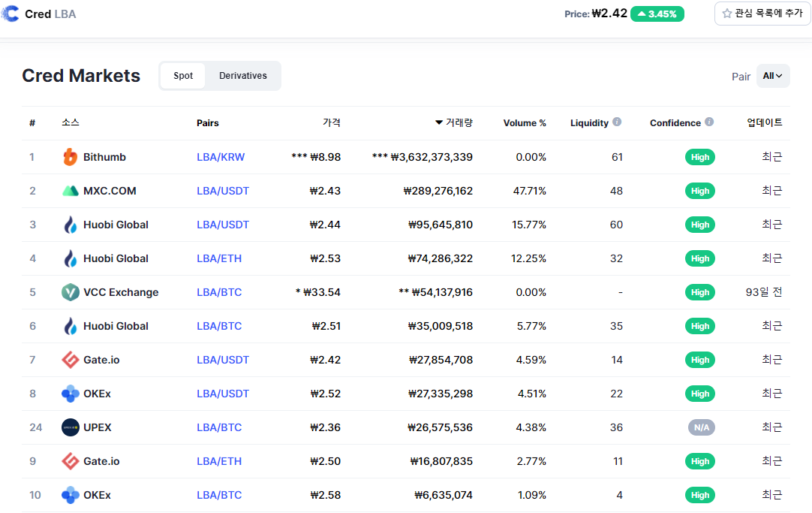812x513 pixels.
Task: Click OKEx logo in the LBA/BTC row
Action: click(x=70, y=495)
